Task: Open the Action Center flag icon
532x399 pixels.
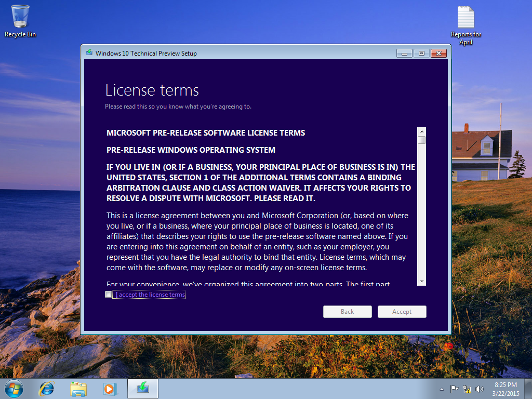Action: click(454, 389)
